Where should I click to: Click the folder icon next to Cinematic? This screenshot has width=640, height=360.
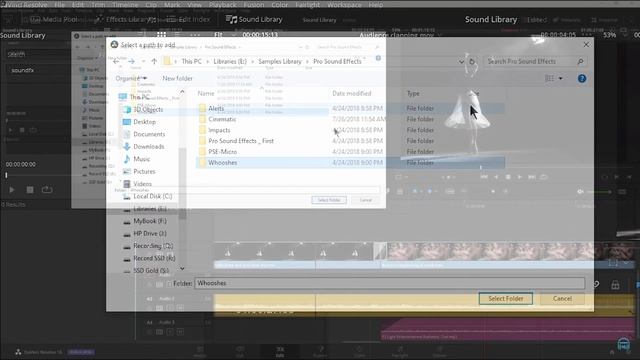click(202, 119)
